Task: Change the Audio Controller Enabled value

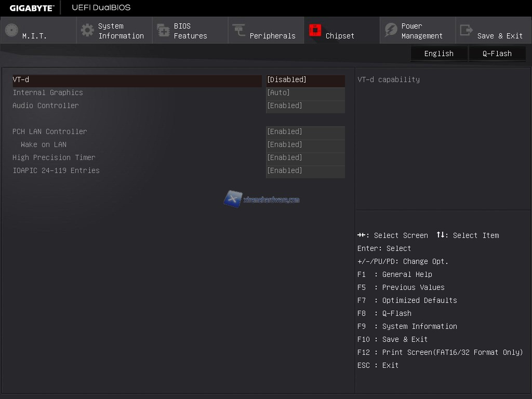Action: 305,106
